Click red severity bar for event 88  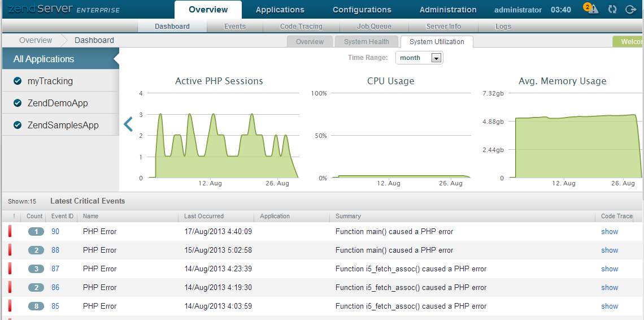click(10, 250)
